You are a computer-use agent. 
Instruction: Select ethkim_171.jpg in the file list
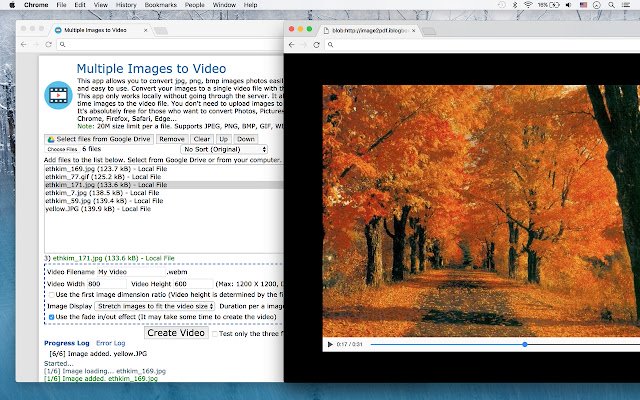tap(163, 185)
